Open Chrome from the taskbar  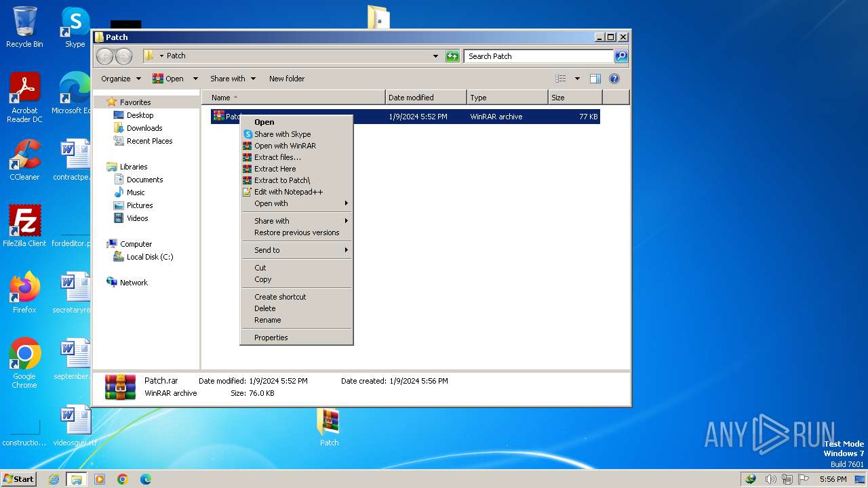(x=123, y=479)
